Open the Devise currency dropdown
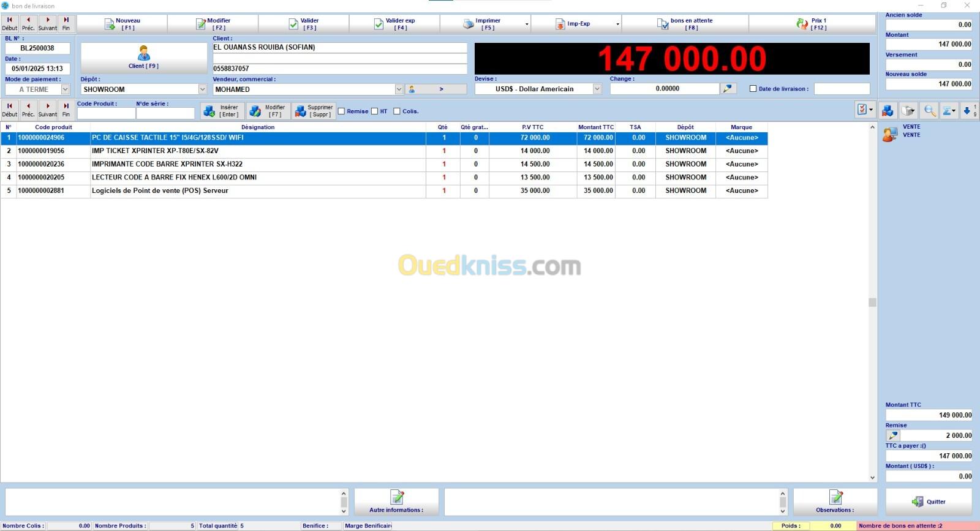980x531 pixels. [x=597, y=89]
